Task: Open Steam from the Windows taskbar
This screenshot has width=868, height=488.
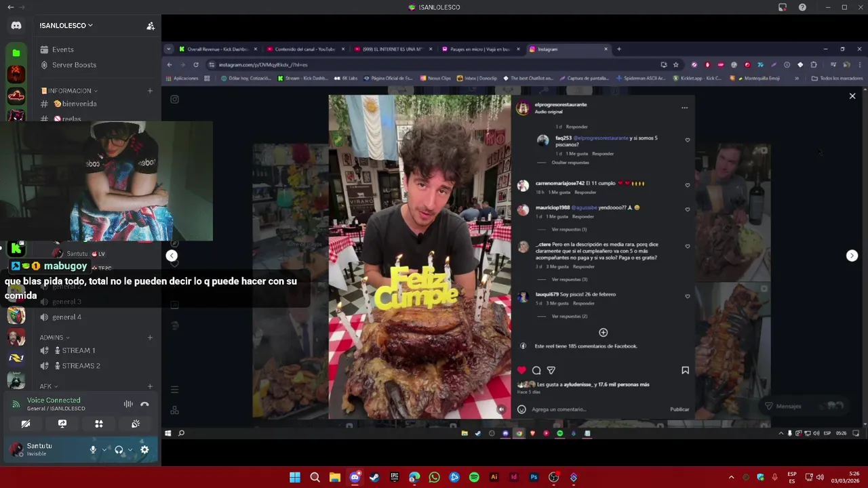Action: pyautogui.click(x=374, y=477)
